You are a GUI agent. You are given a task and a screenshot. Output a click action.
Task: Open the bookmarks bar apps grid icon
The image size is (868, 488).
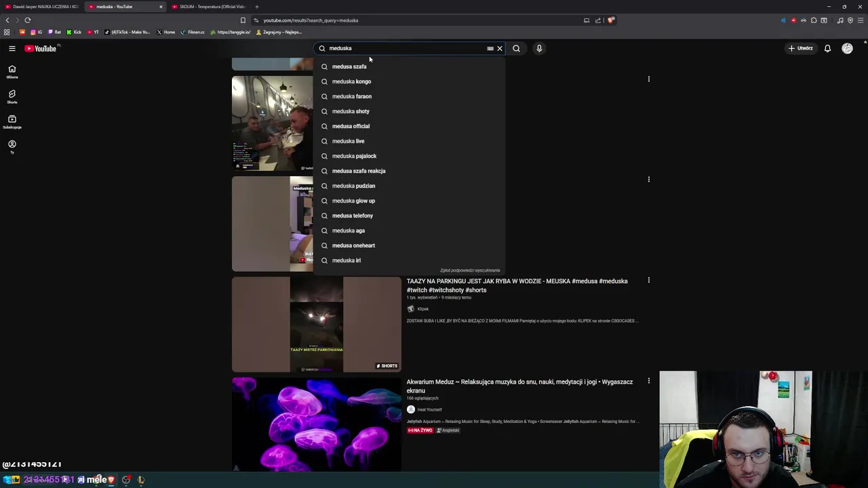7,32
